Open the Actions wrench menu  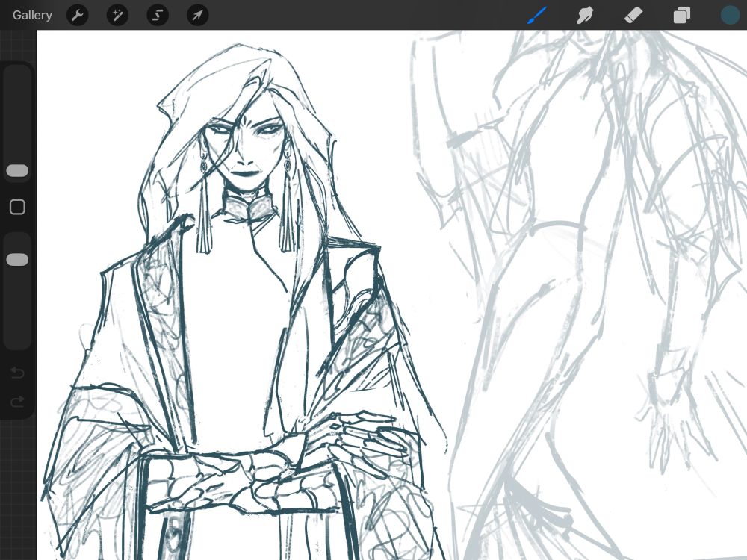pyautogui.click(x=77, y=15)
